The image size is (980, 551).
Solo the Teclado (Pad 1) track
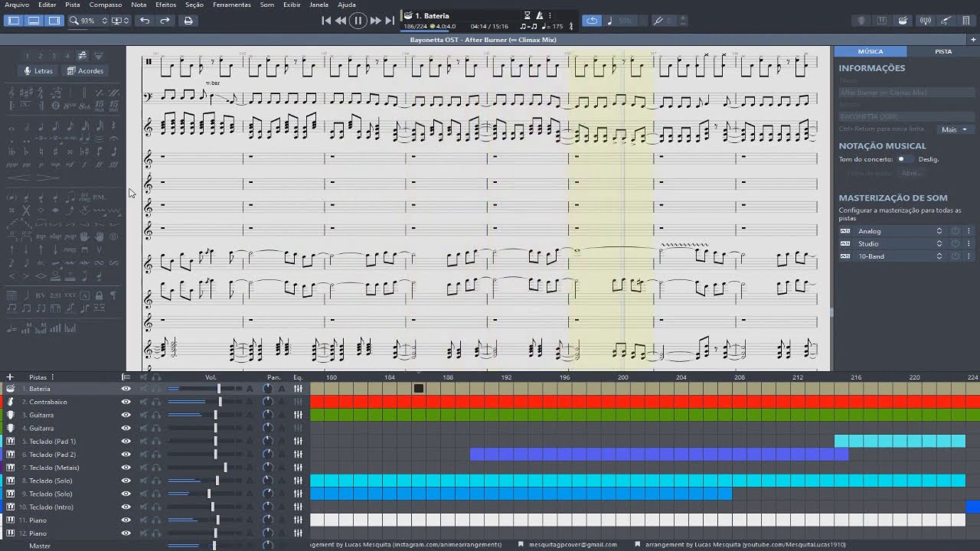156,442
